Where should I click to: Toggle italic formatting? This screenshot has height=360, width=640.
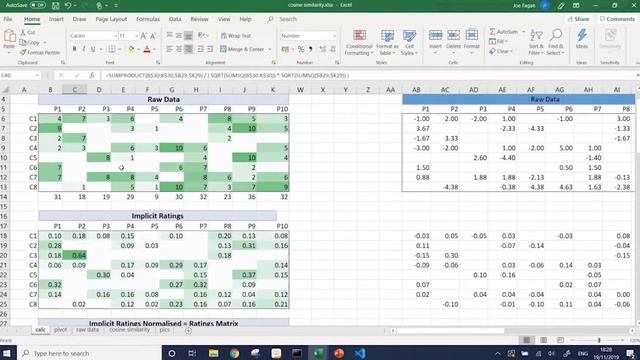[x=84, y=49]
